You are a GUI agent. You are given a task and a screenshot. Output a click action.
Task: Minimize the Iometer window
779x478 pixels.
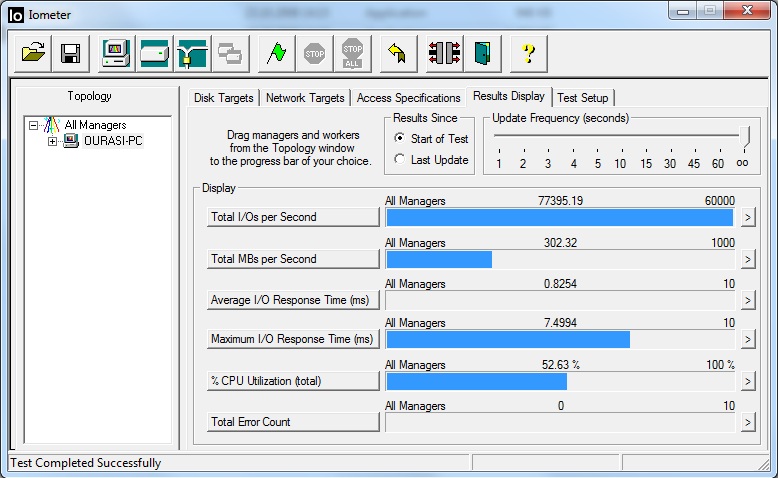pos(683,11)
